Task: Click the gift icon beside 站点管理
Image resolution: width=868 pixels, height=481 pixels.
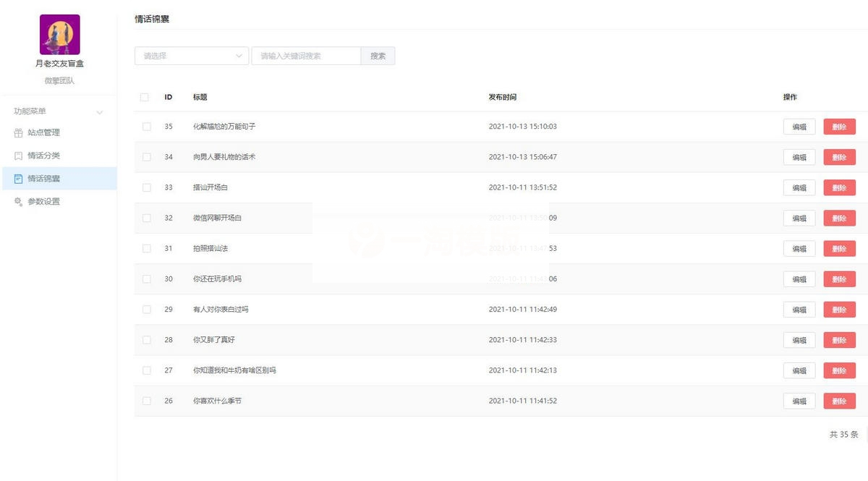Action: point(17,132)
